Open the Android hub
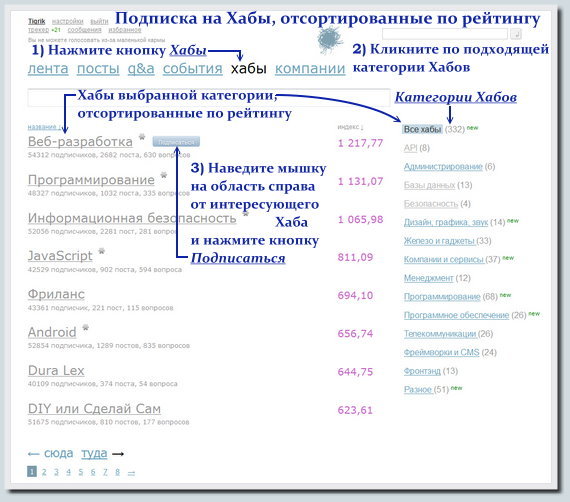The height and width of the screenshot is (502, 570). (x=52, y=332)
